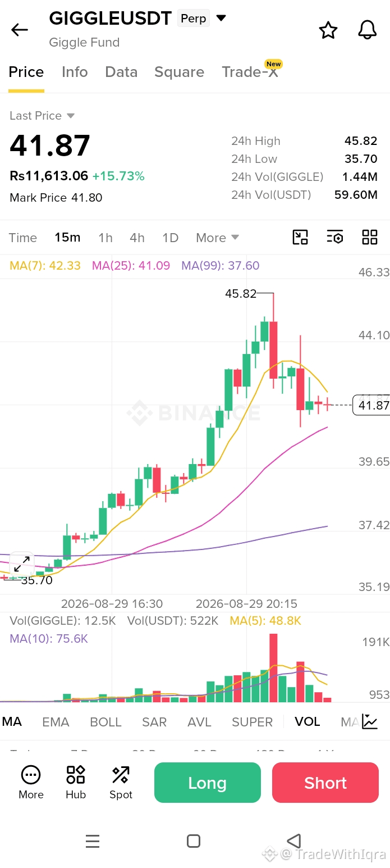Viewport: 390px width, 868px height.
Task: Go back with the arrow icon
Action: click(20, 30)
